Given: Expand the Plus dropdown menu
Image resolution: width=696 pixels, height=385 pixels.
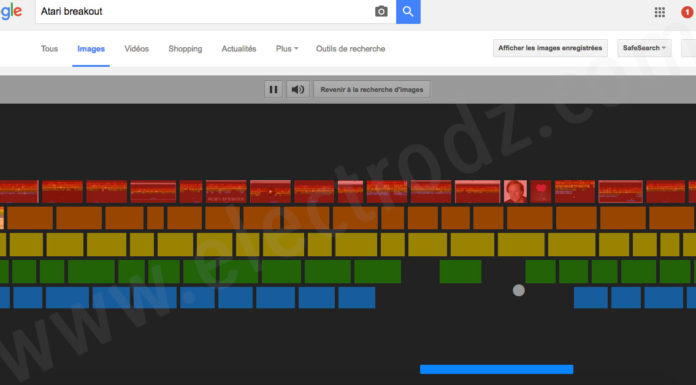Looking at the screenshot, I should [287, 49].
